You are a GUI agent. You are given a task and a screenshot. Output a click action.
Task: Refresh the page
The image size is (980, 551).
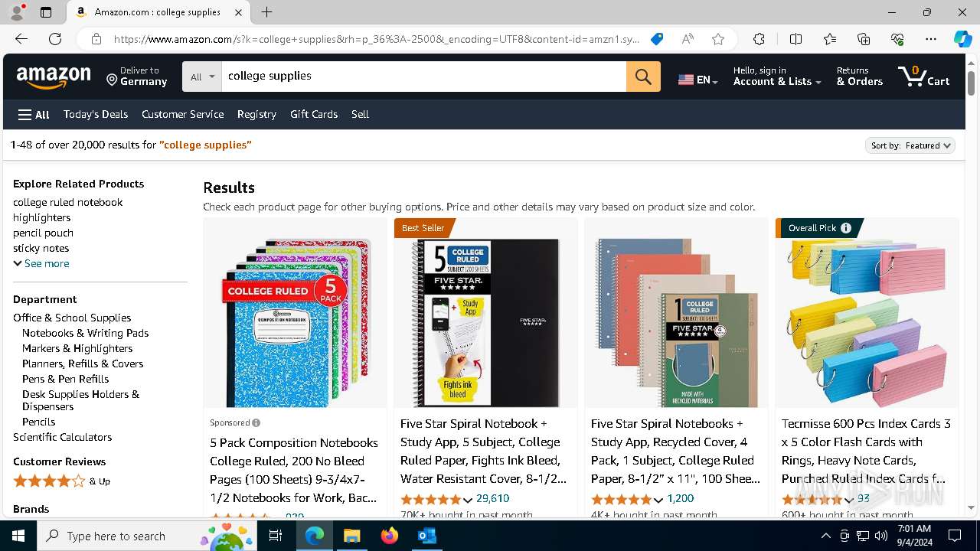coord(55,39)
